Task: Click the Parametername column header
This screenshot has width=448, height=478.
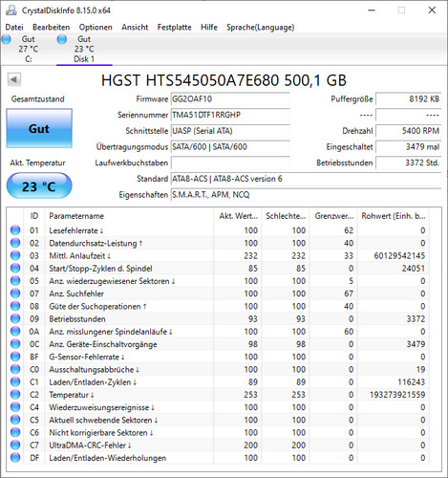Action: pyautogui.click(x=129, y=216)
